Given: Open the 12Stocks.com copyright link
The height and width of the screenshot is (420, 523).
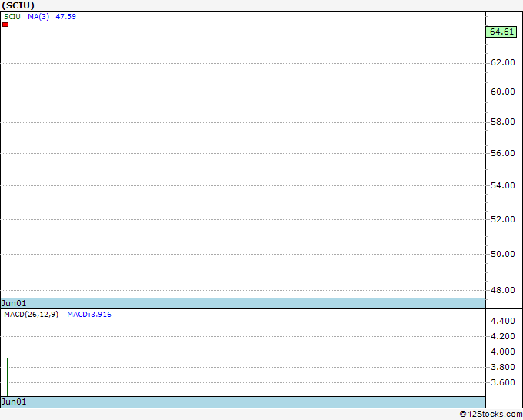Looking at the screenshot, I should click(491, 415).
